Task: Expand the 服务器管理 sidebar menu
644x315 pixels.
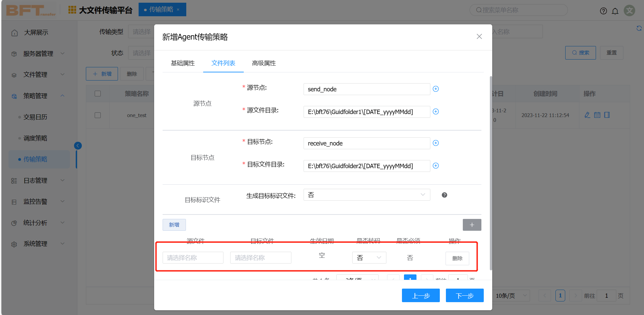Action: [x=38, y=54]
